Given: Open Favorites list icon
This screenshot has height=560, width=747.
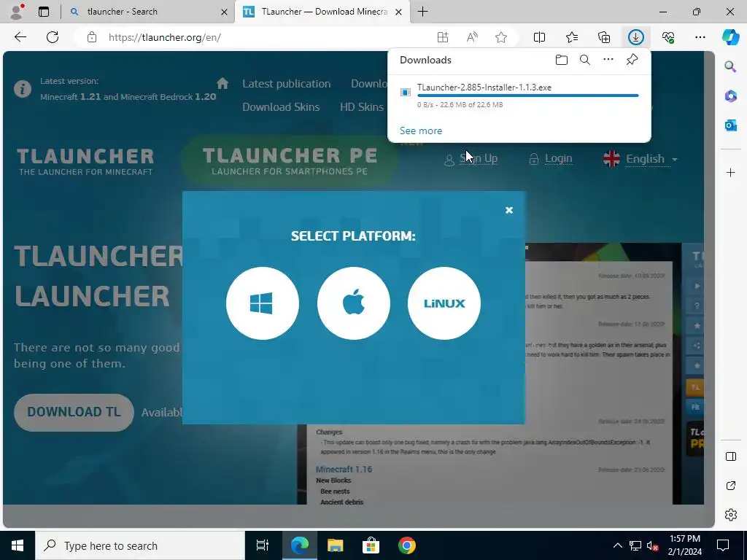Looking at the screenshot, I should point(572,37).
